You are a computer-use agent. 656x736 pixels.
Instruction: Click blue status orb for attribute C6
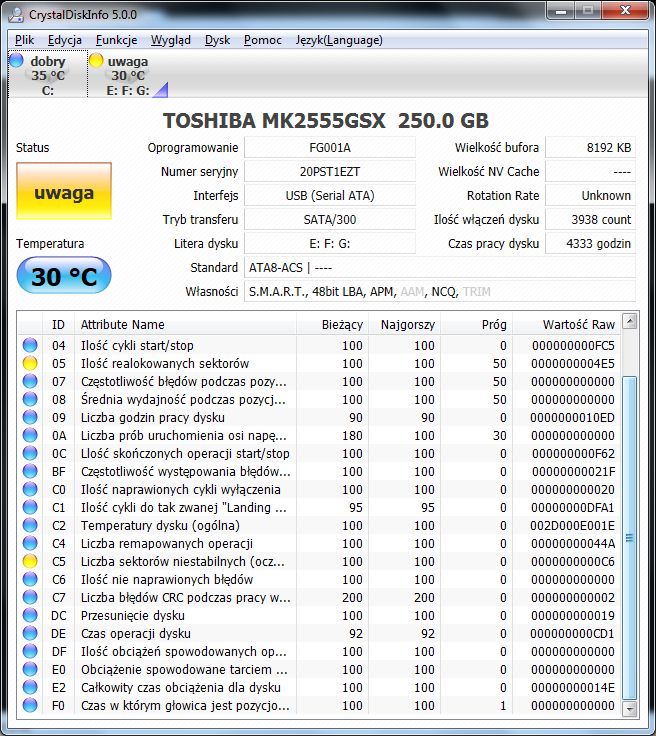pos(30,579)
